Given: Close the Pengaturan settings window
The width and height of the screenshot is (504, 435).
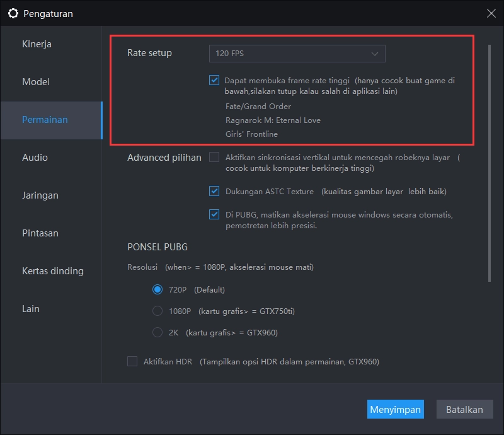Looking at the screenshot, I should (491, 13).
